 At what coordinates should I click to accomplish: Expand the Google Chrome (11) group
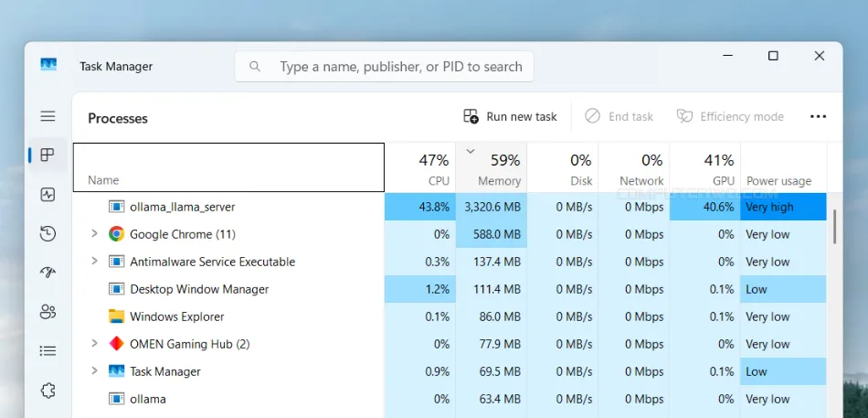point(94,234)
